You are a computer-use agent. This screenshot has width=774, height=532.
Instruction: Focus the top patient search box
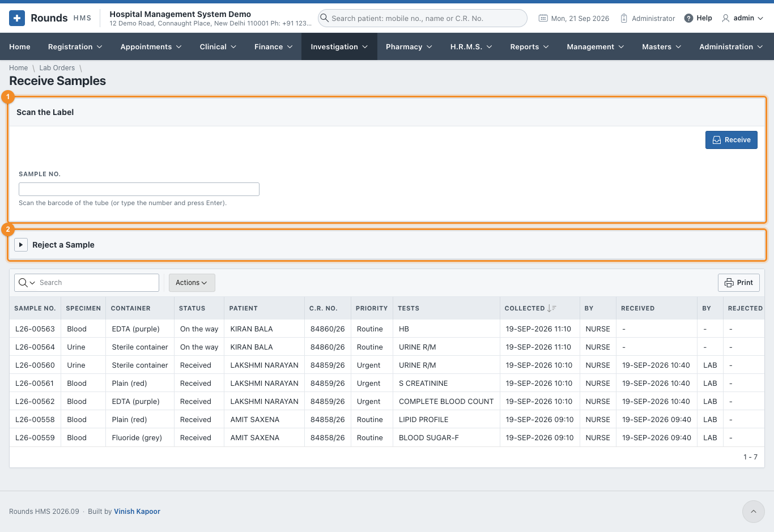(x=423, y=18)
